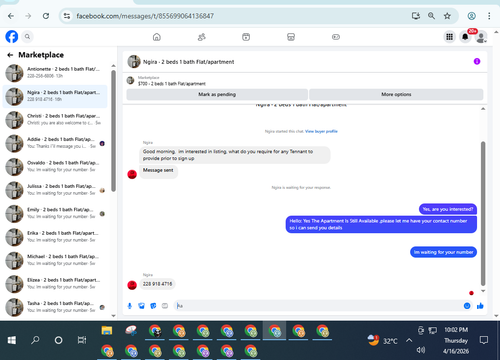Click the address bar URL
Screen dimensions: 500x360
tap(145, 16)
